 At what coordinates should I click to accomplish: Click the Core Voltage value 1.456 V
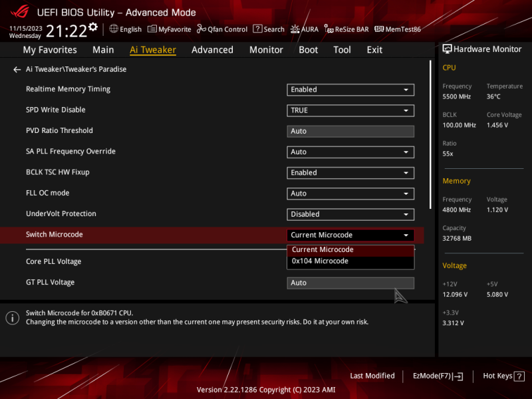(497, 125)
